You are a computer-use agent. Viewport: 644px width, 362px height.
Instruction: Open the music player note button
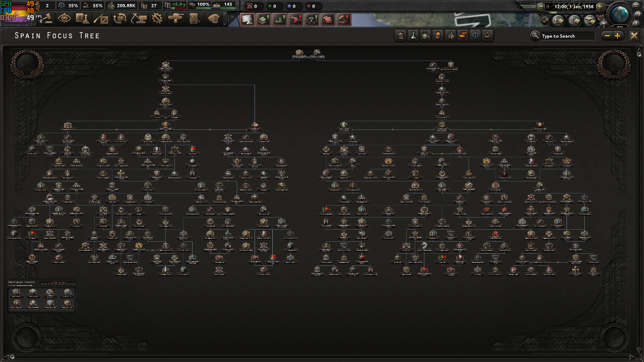(545, 21)
